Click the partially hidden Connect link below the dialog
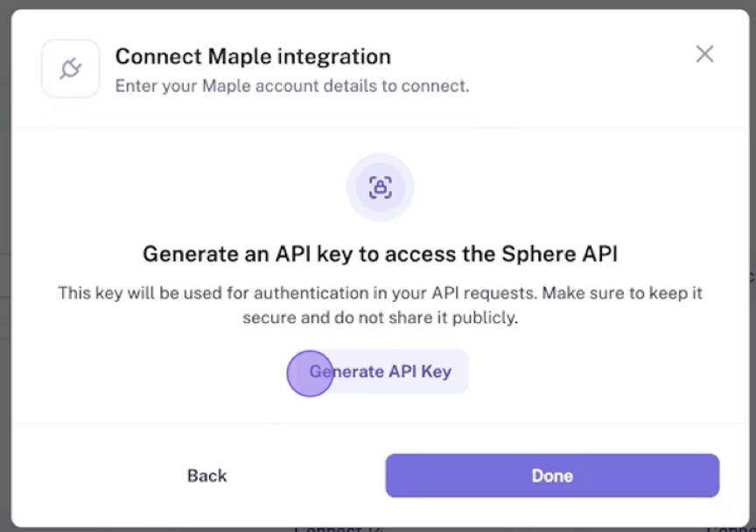The width and height of the screenshot is (756, 532). tap(328, 528)
